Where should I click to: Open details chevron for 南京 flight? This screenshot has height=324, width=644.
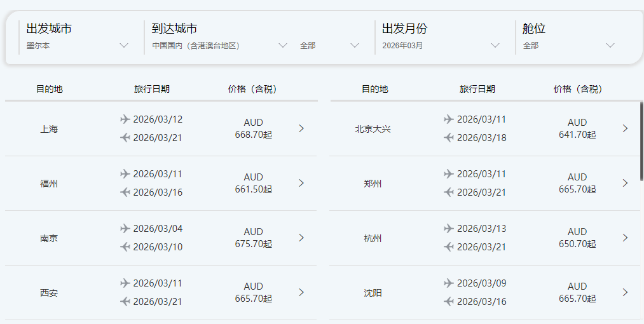tap(301, 238)
